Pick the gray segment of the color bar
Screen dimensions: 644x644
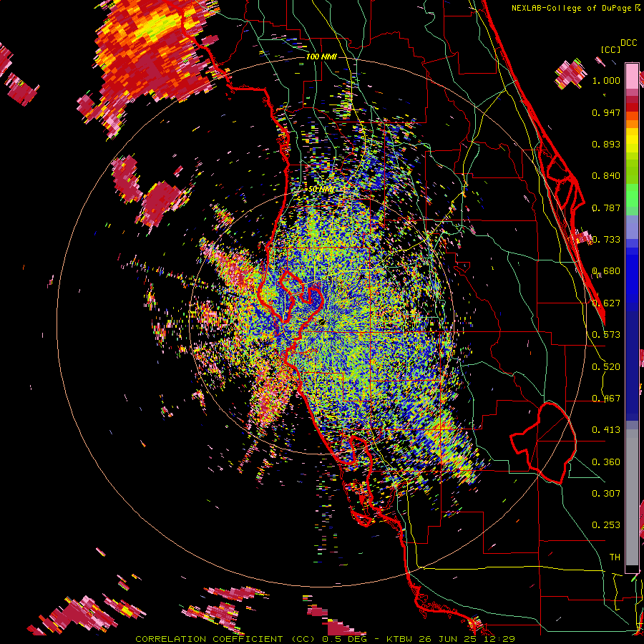[632, 497]
